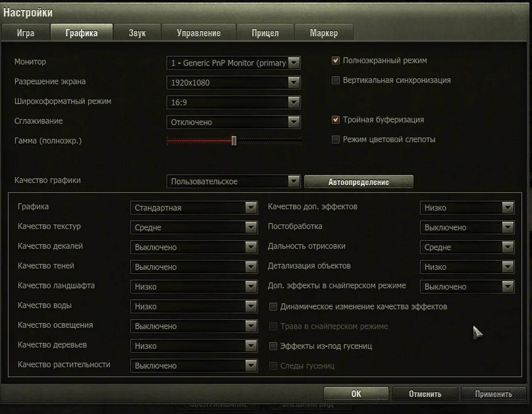Image resolution: width=532 pixels, height=414 pixels.
Task: Switch to the Игра tab
Action: pyautogui.click(x=25, y=33)
